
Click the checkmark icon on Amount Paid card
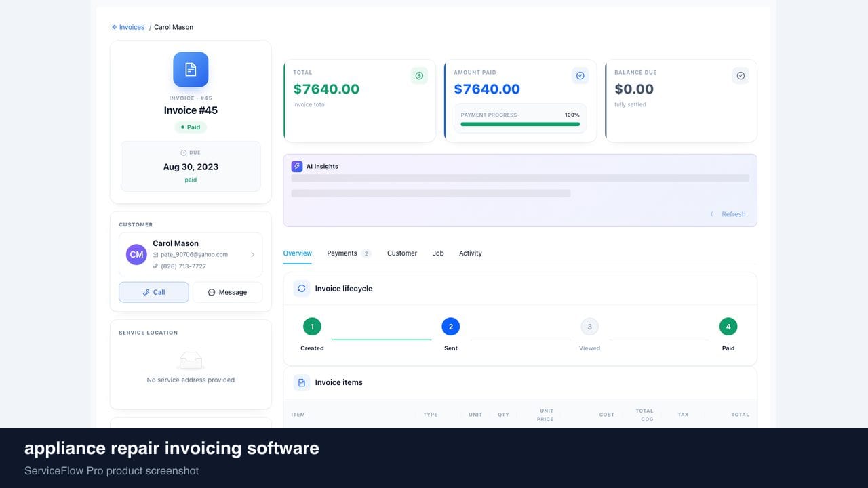[580, 76]
